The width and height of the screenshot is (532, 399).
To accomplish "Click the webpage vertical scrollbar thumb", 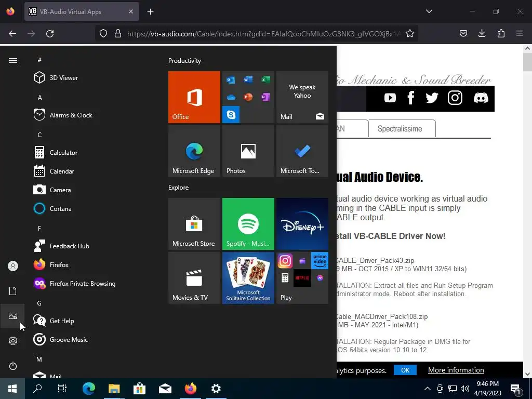I will [x=527, y=62].
